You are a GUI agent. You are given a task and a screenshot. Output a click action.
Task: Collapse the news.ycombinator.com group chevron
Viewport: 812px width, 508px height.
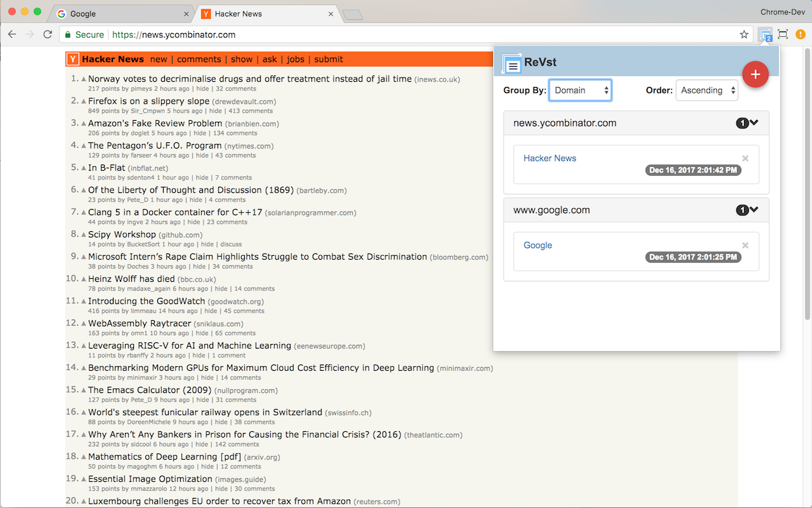(754, 123)
